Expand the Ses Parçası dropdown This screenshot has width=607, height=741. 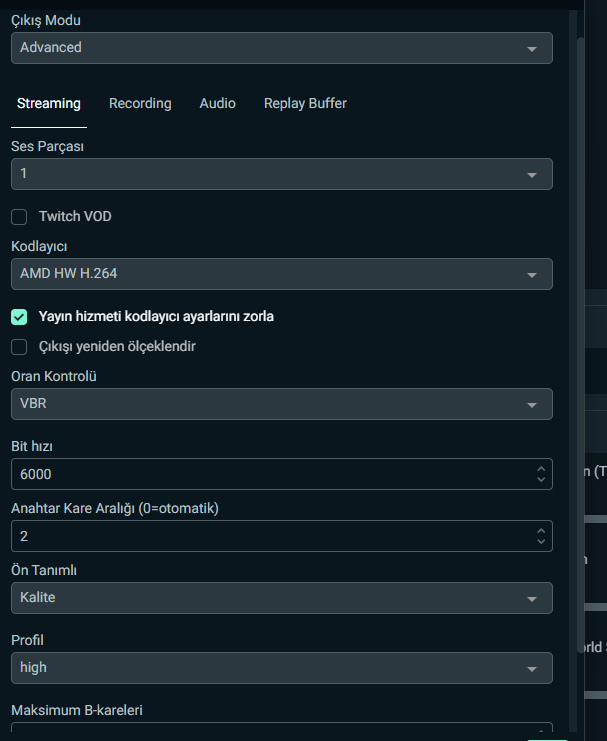point(281,174)
